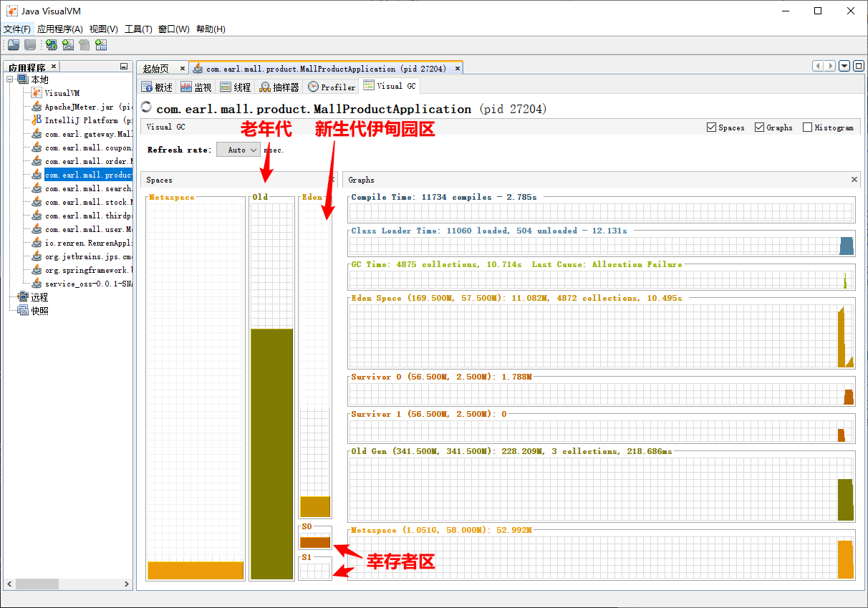Select com.earl.mall.search application node
The image size is (868, 608).
[82, 188]
